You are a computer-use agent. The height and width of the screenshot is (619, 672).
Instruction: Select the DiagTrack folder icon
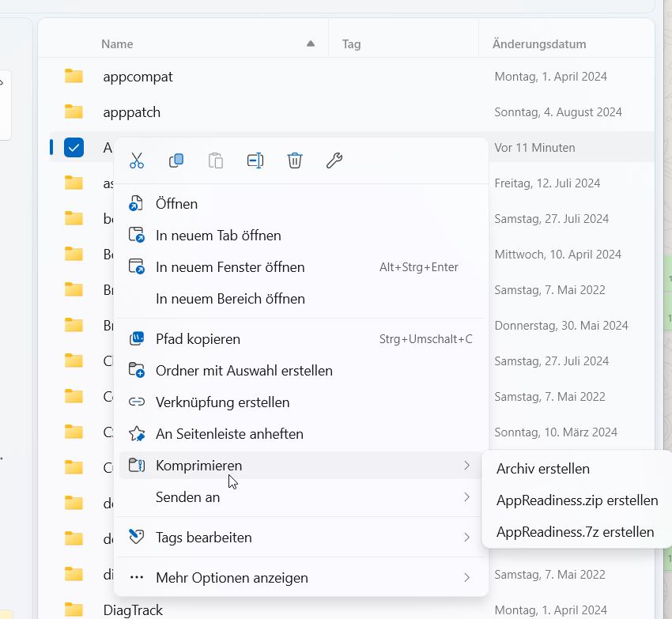pyautogui.click(x=74, y=610)
